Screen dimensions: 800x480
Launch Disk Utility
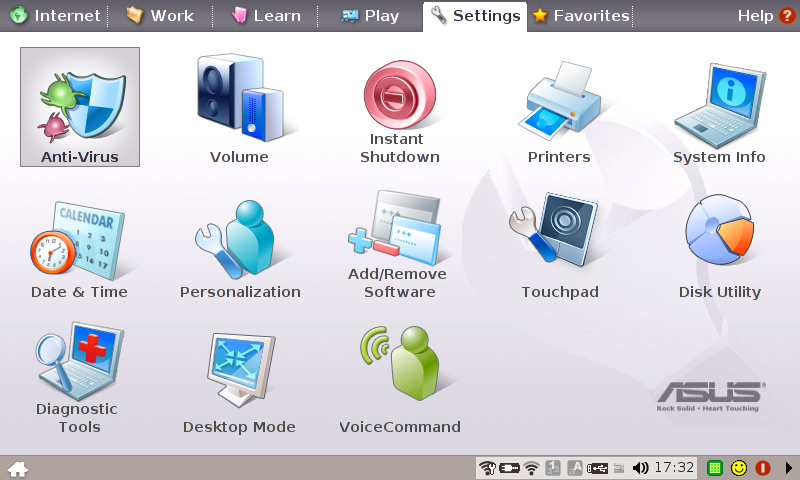719,247
